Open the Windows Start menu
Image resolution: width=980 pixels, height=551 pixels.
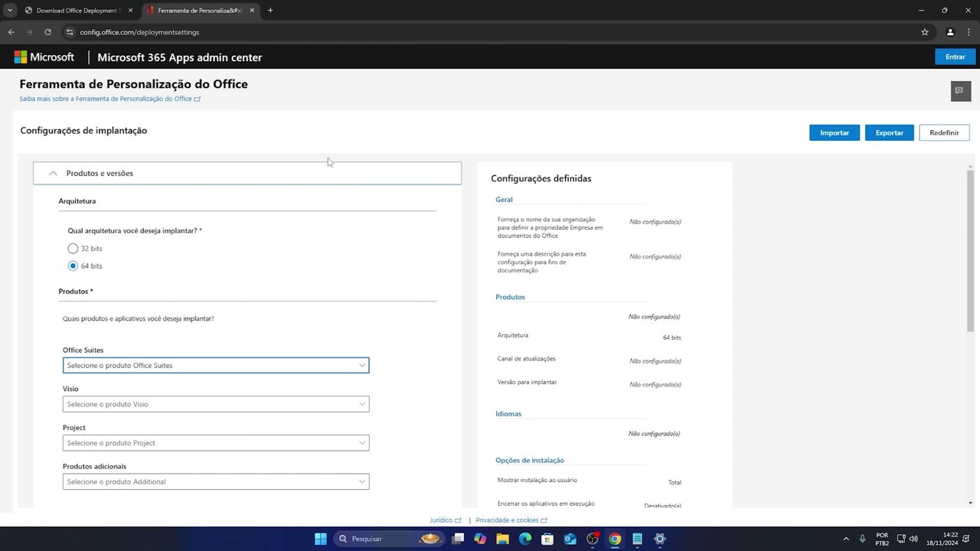tap(321, 539)
